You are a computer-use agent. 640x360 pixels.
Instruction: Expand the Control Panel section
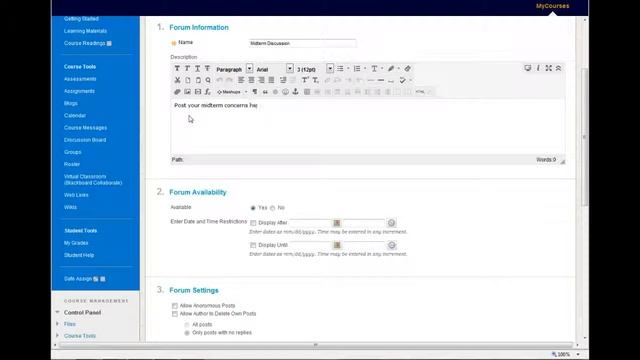(57, 312)
